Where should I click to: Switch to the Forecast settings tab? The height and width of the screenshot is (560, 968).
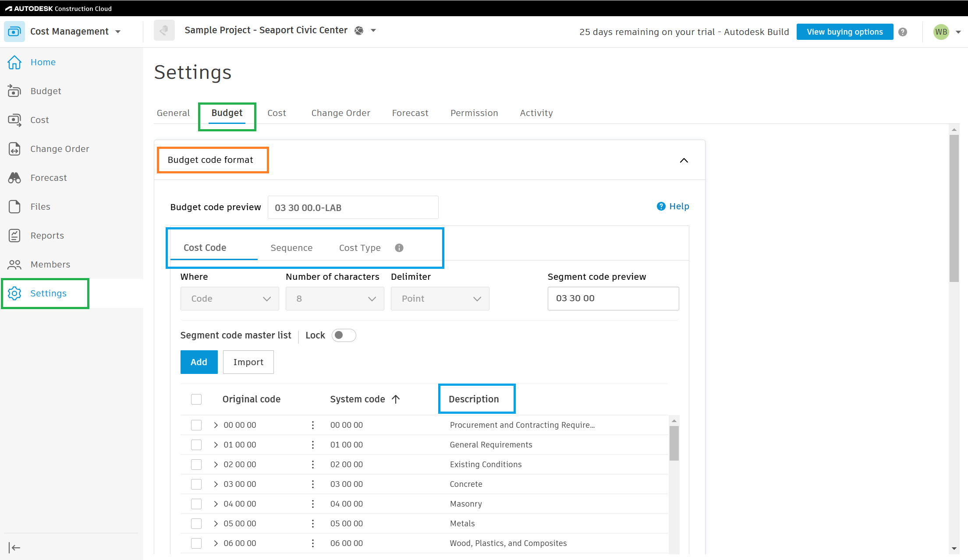[410, 113]
